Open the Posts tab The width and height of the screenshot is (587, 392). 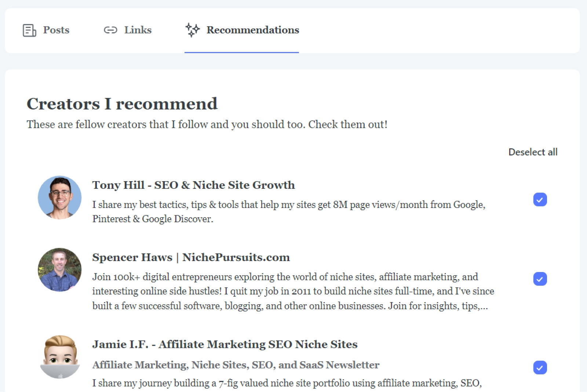pyautogui.click(x=56, y=30)
